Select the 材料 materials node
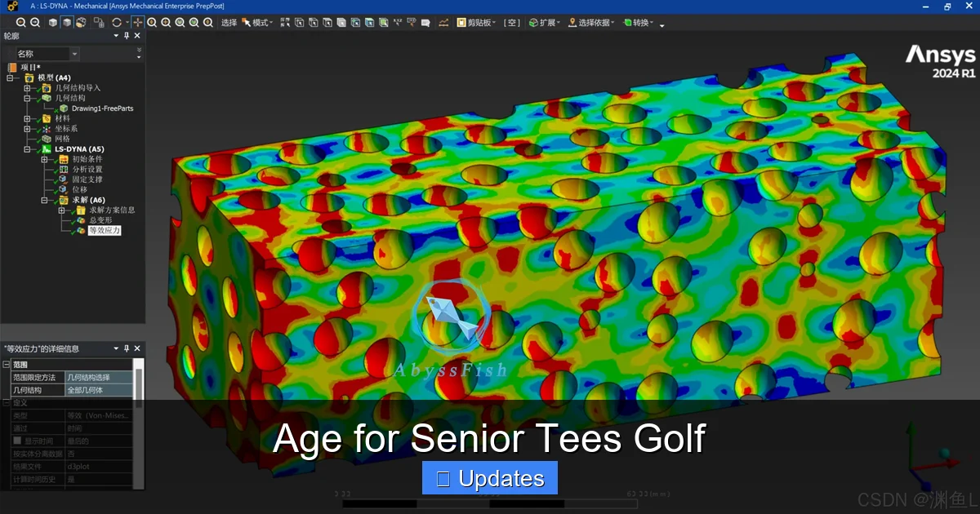The image size is (980, 514). (62, 118)
